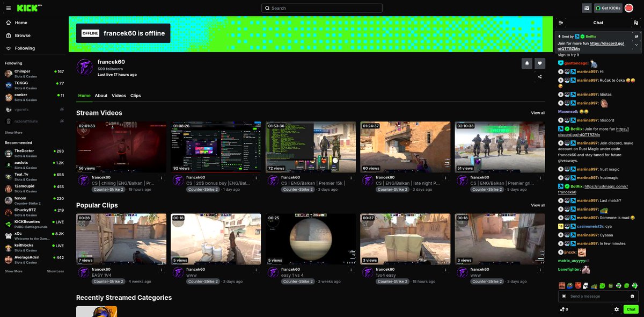Open options for the Premier 15k video

pos(351,178)
